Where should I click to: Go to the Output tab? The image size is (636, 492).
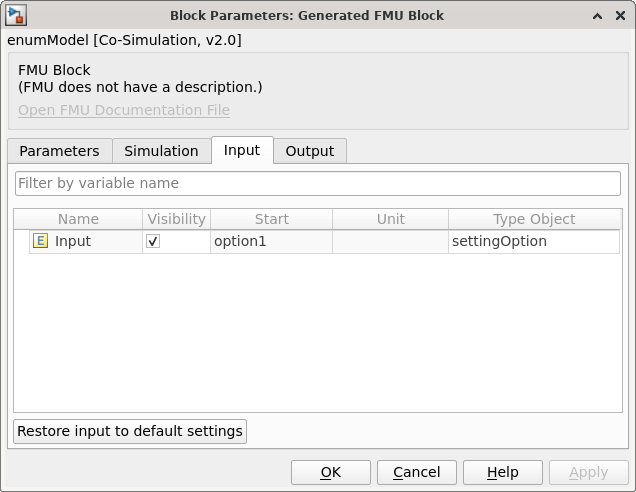tap(309, 151)
